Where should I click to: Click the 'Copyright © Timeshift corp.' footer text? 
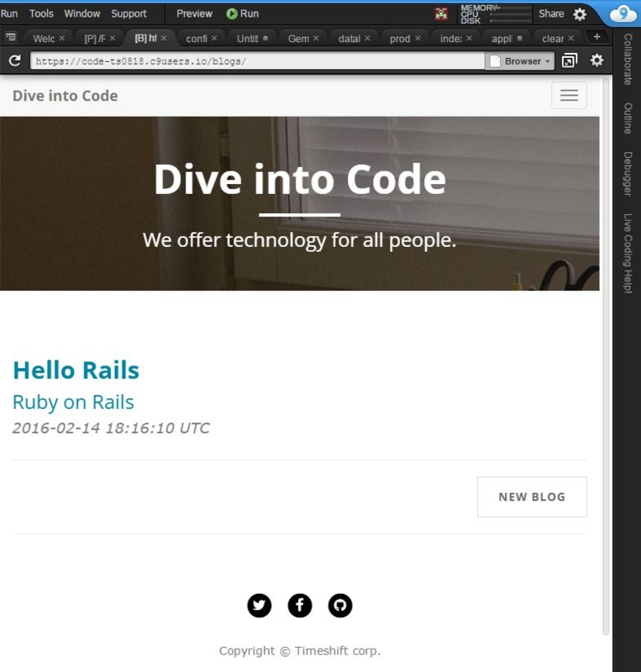[x=300, y=650]
